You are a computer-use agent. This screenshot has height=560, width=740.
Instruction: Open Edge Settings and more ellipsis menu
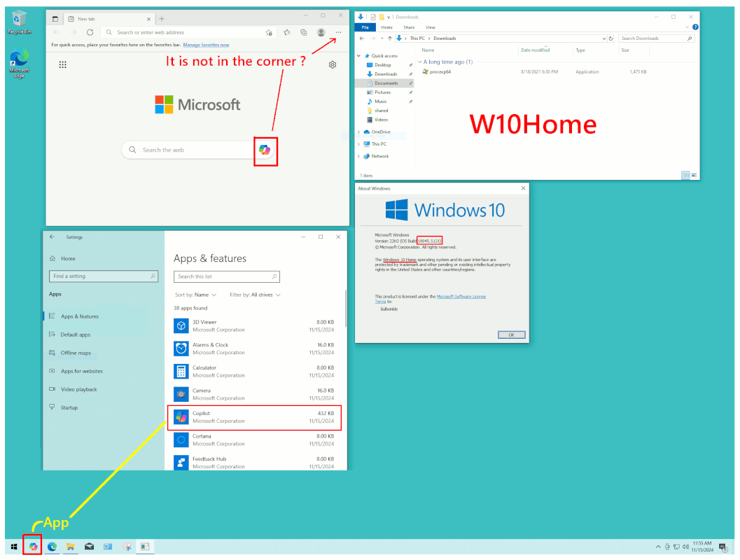[338, 33]
